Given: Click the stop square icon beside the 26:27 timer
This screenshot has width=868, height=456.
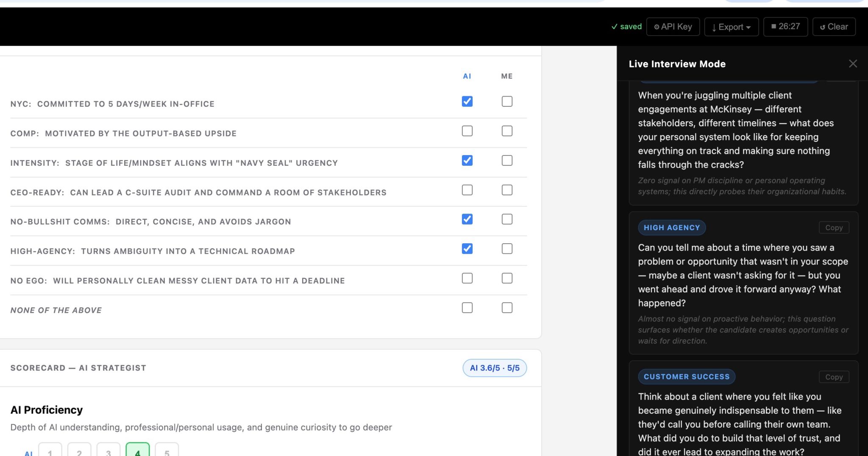Looking at the screenshot, I should click(x=774, y=26).
